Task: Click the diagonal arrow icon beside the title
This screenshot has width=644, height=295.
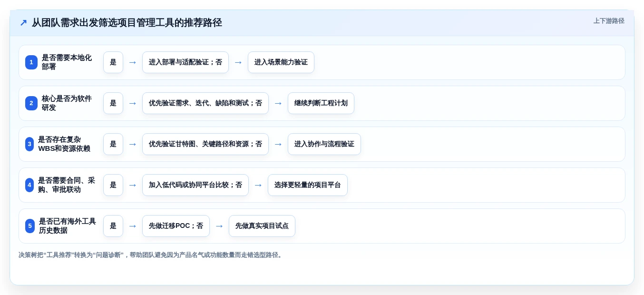Action: (23, 23)
